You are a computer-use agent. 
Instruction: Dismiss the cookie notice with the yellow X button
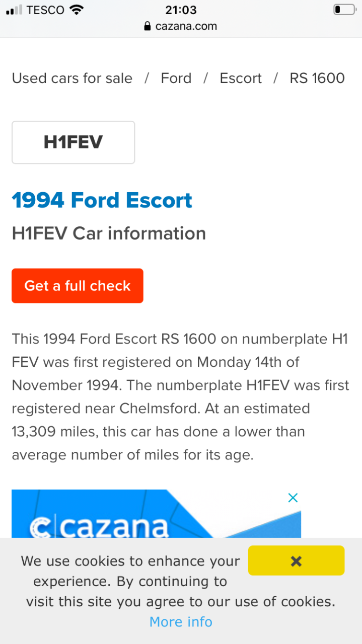(x=296, y=560)
